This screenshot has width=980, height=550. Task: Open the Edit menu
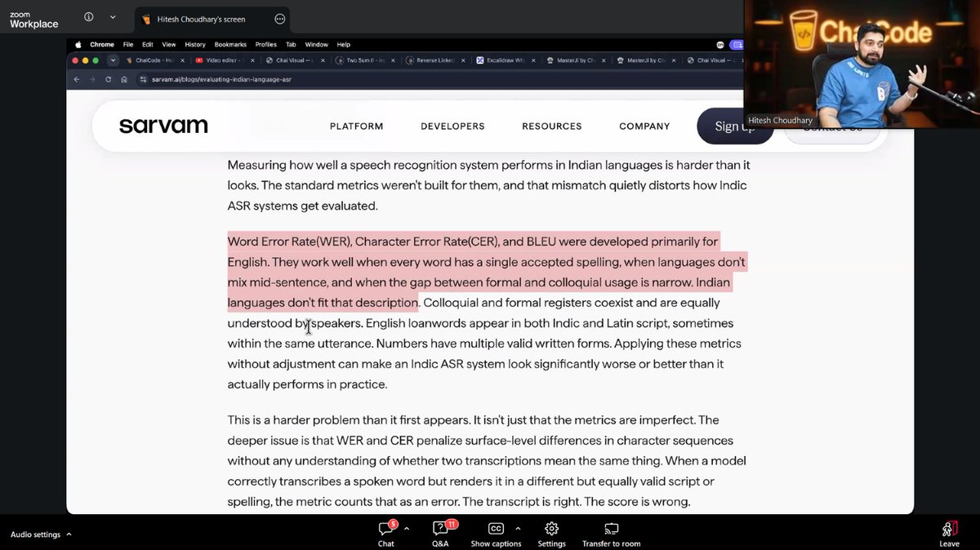(x=148, y=45)
